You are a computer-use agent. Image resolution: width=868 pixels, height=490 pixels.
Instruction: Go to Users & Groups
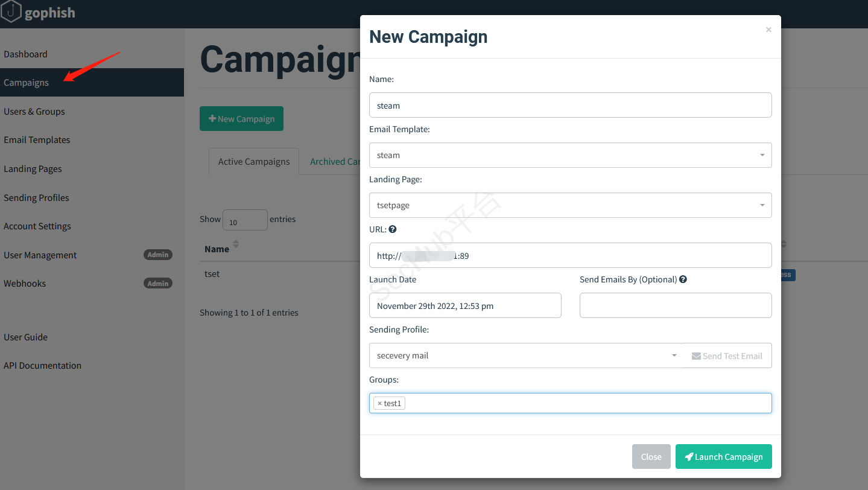[34, 112]
